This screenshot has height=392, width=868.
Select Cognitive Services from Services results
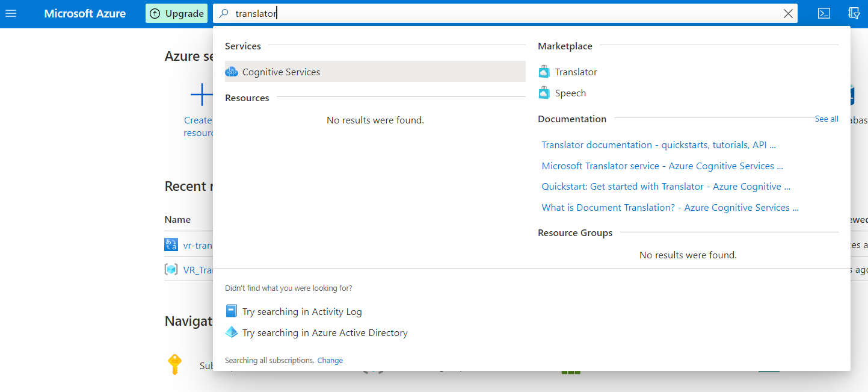click(x=281, y=72)
